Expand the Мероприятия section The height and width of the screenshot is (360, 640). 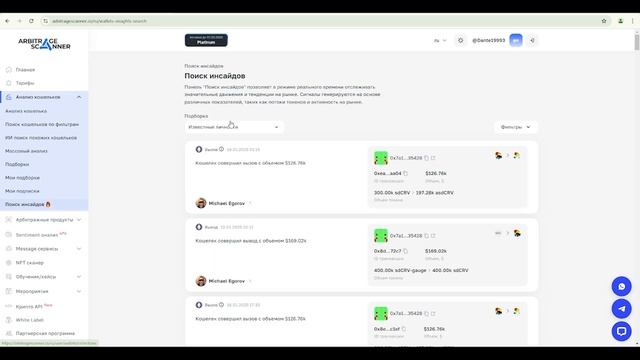pos(79,291)
